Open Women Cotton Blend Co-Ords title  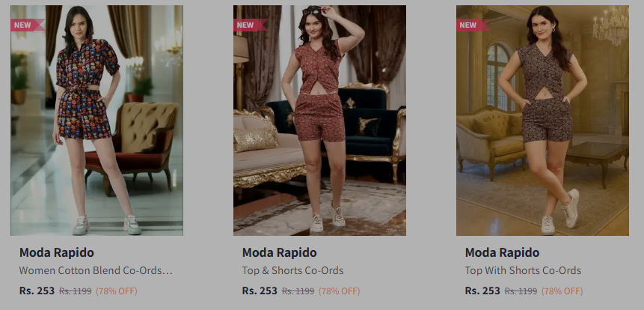(x=96, y=270)
